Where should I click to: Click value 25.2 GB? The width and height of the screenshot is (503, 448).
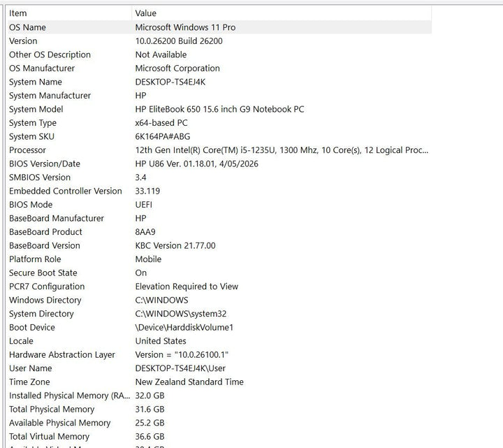tap(150, 423)
